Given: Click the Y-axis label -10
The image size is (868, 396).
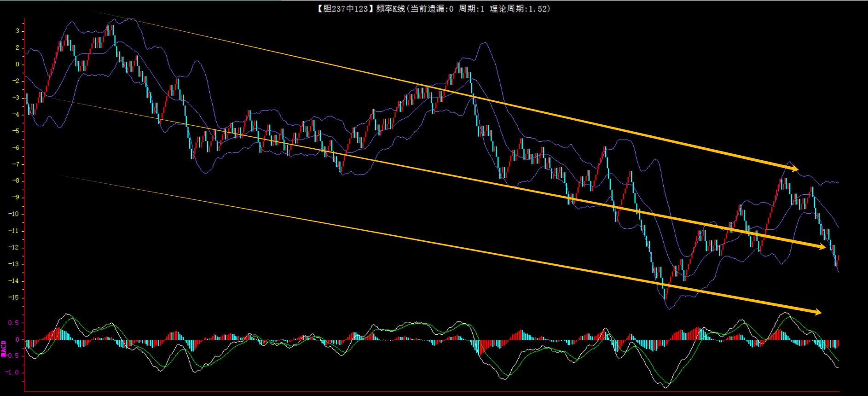Looking at the screenshot, I should [x=14, y=214].
